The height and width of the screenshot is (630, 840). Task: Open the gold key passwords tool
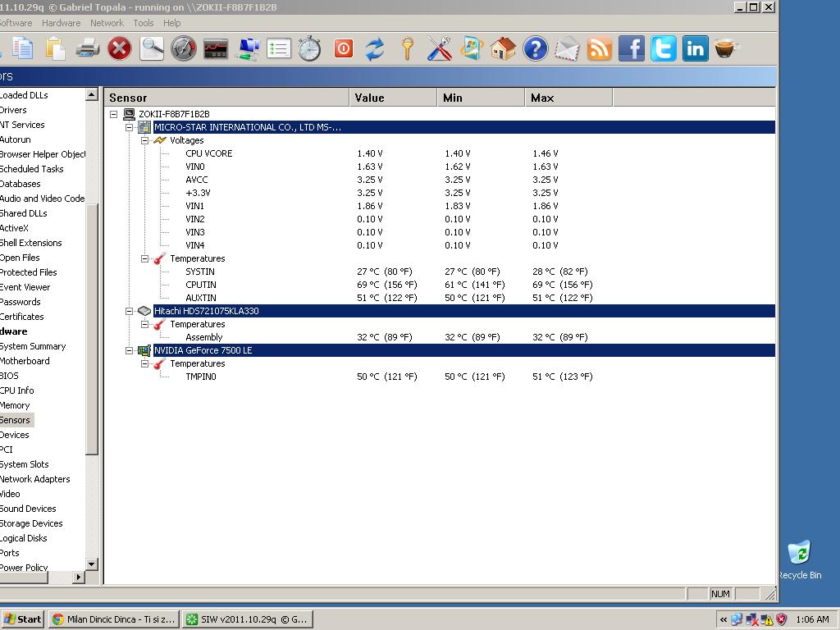point(407,49)
